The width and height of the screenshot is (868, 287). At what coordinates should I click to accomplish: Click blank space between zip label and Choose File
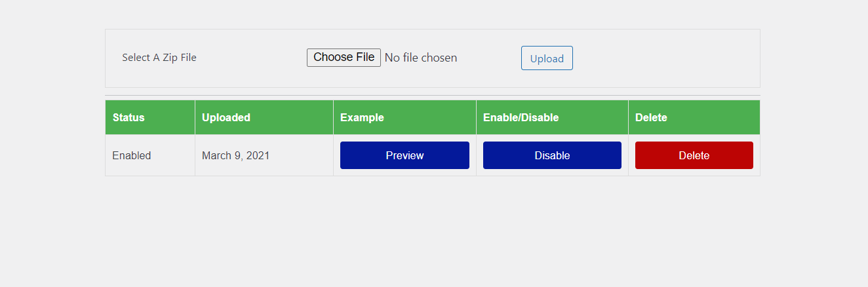click(x=251, y=58)
